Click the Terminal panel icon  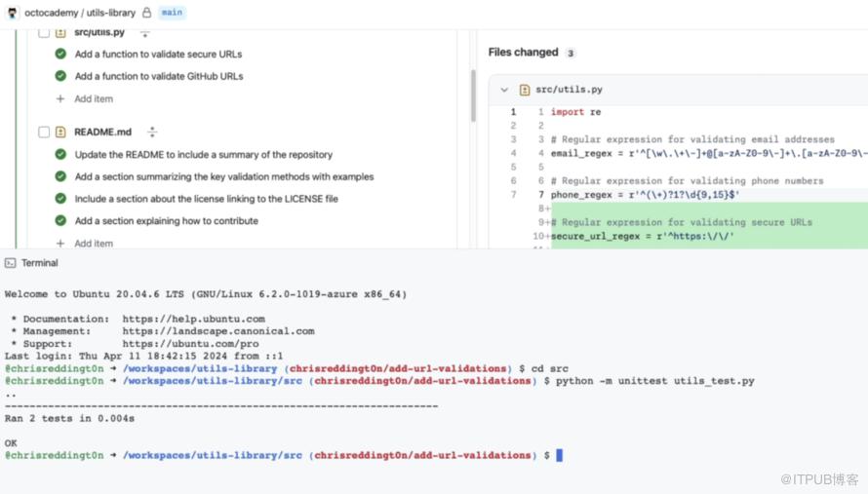click(x=10, y=263)
